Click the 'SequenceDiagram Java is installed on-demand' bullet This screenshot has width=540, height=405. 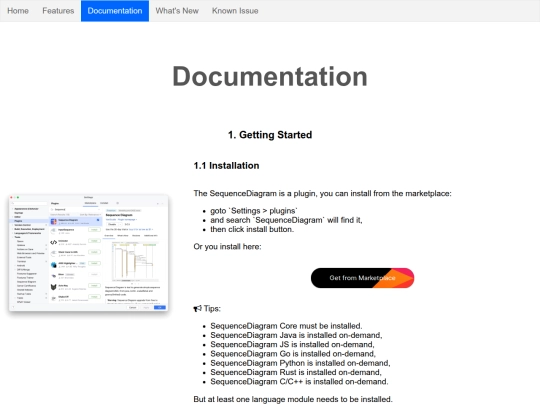click(x=296, y=335)
